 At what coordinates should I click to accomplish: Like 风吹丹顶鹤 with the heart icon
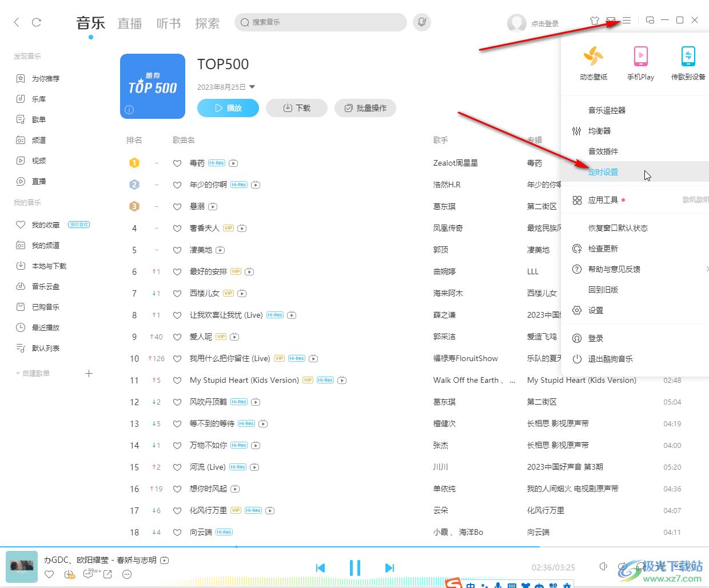(177, 402)
